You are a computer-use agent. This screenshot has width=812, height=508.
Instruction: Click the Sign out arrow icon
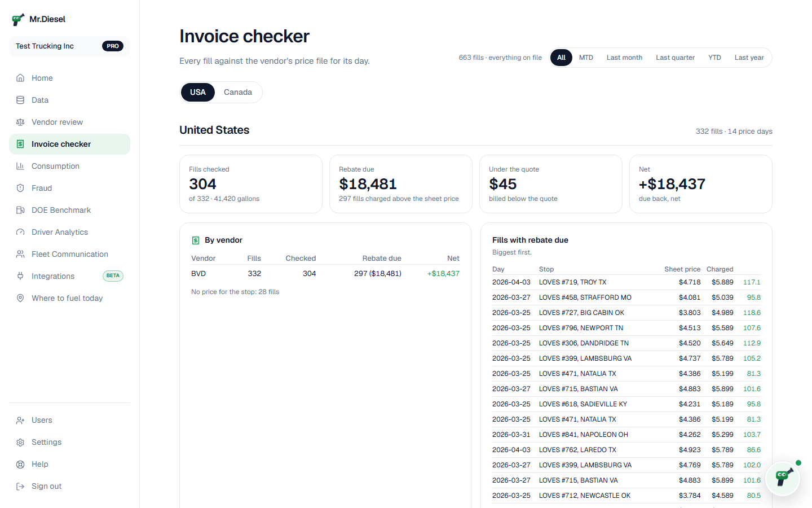point(20,486)
